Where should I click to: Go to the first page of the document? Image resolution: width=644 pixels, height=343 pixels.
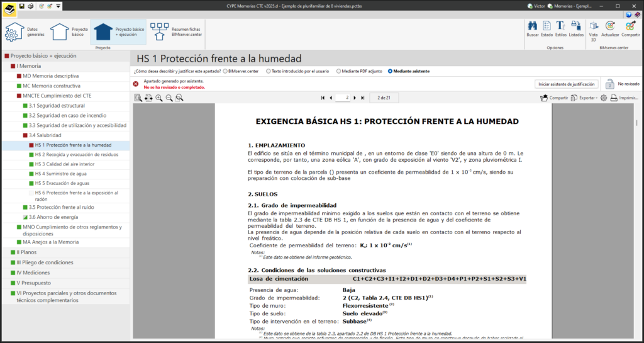pyautogui.click(x=323, y=98)
